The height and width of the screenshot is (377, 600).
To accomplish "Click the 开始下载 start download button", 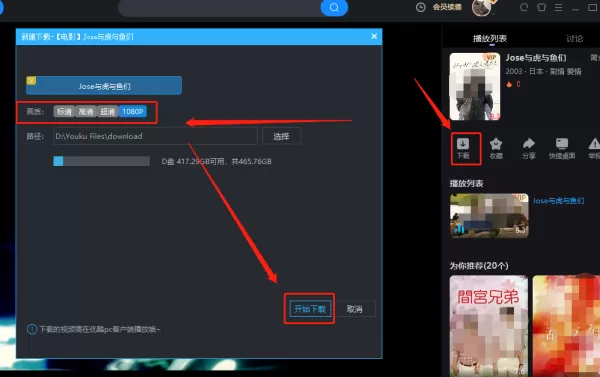I will (310, 308).
